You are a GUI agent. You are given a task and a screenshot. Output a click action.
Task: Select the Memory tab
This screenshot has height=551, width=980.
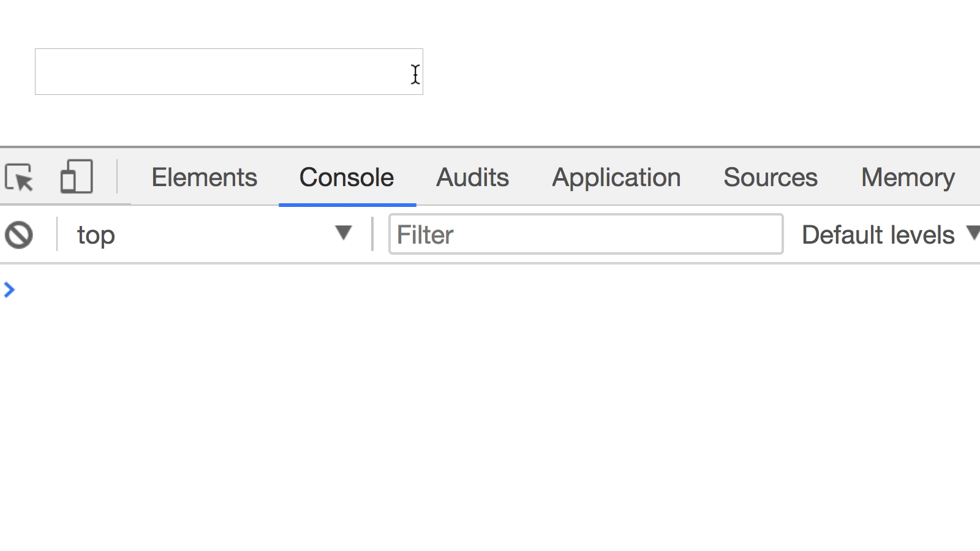coord(907,177)
